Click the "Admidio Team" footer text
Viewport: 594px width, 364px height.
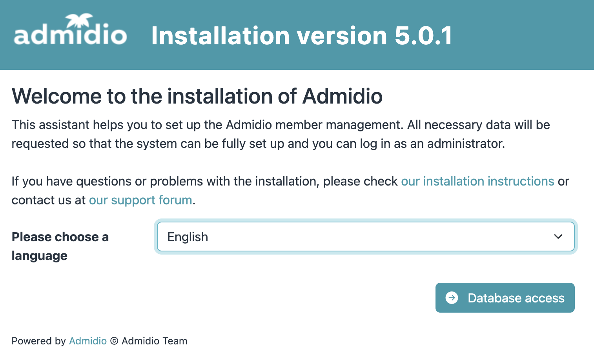click(154, 341)
